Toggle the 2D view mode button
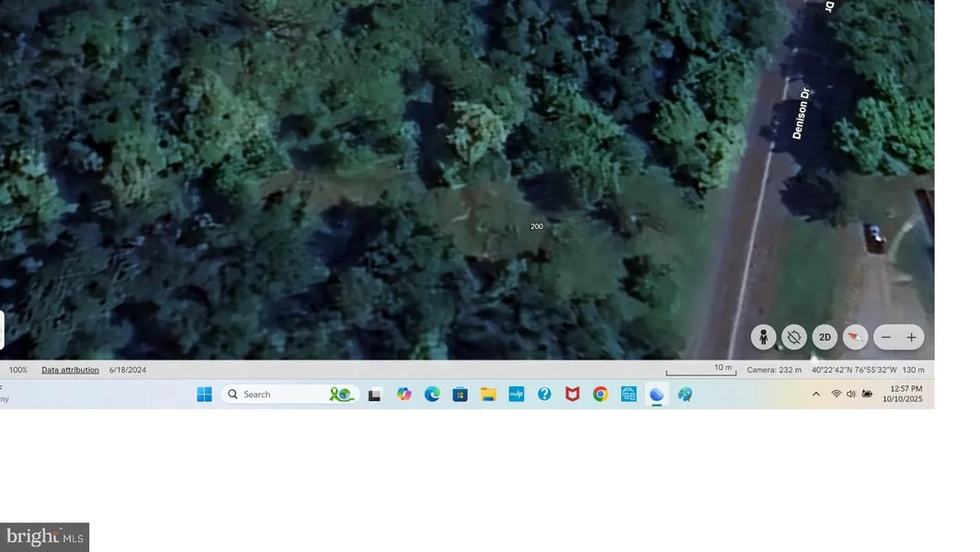 825,338
